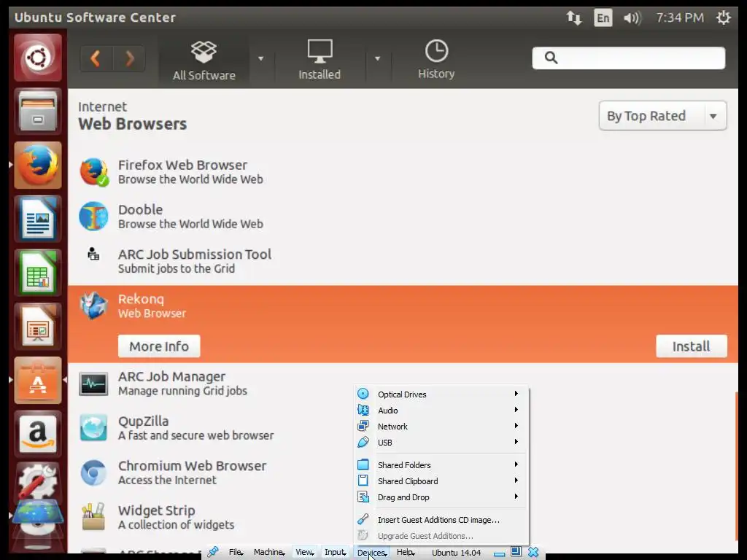This screenshot has width=747, height=560.
Task: Click the Dooble app icon
Action: (x=93, y=216)
